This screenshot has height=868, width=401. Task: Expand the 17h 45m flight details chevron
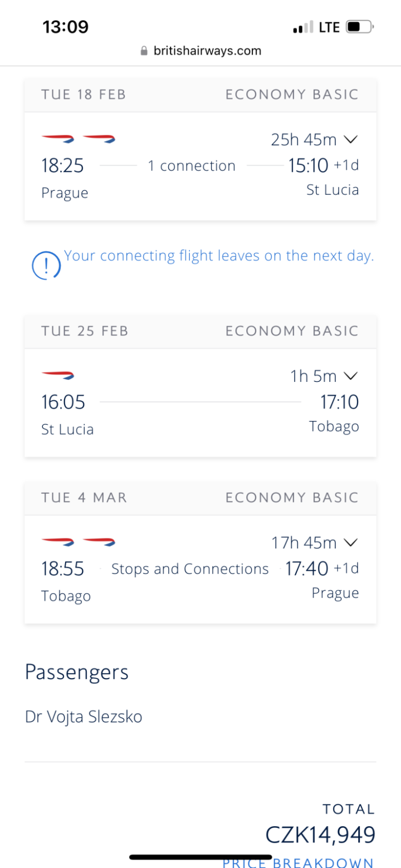tap(350, 542)
